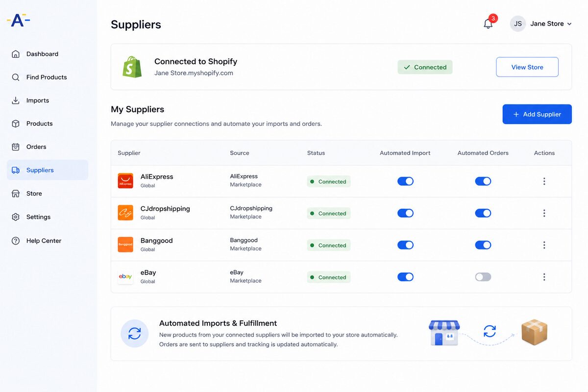
Task: Disable Automated Orders for CJdropshipping
Action: (483, 213)
